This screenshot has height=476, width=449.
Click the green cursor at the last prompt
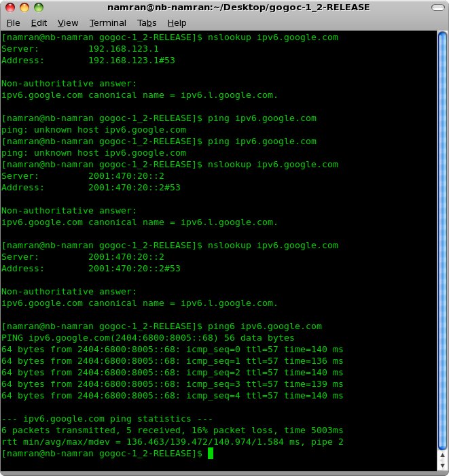[211, 454]
